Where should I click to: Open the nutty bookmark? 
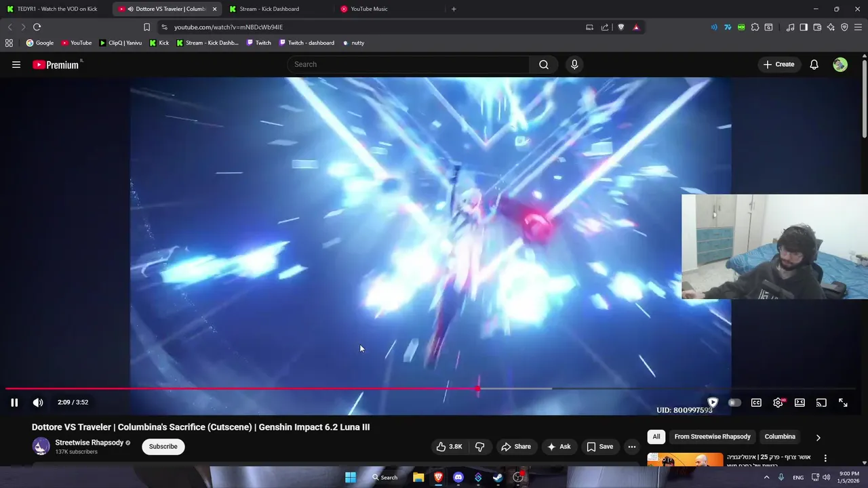[x=353, y=43]
